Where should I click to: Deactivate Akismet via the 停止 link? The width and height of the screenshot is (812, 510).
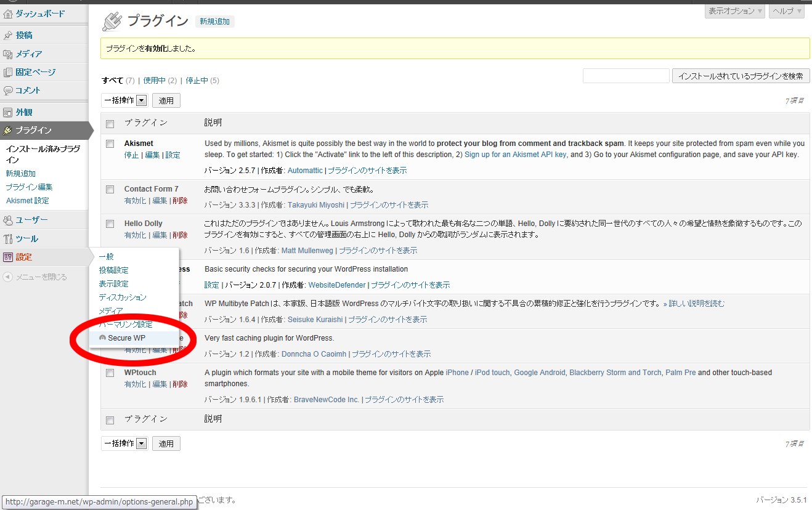click(x=132, y=155)
